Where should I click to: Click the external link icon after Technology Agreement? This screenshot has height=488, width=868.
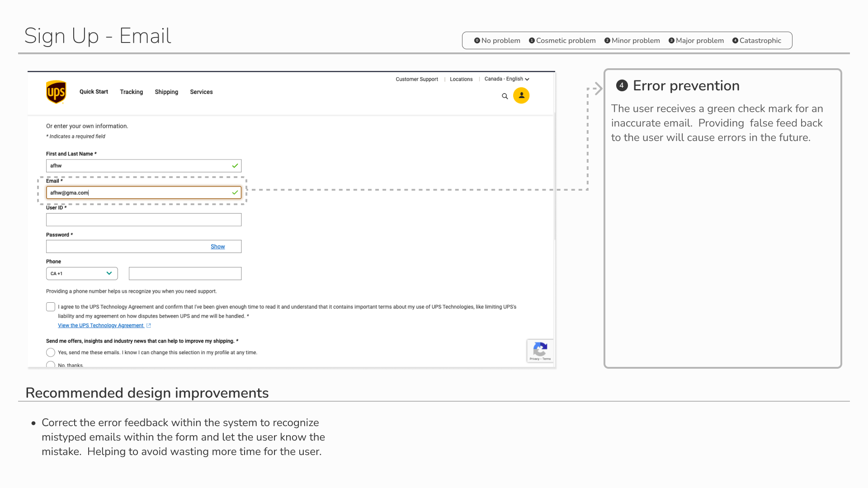[x=148, y=325]
